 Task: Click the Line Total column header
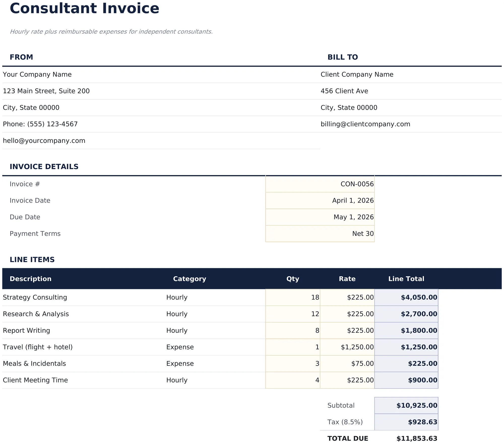(406, 279)
